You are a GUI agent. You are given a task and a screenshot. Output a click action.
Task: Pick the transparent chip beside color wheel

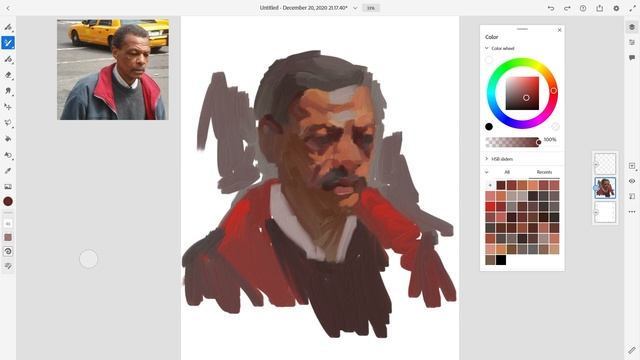click(556, 127)
